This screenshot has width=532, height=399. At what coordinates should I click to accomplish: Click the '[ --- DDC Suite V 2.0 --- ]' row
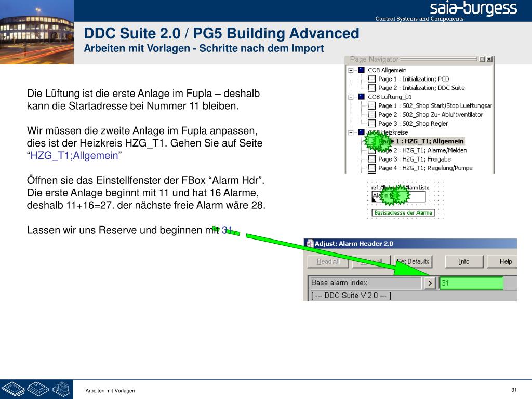click(x=351, y=296)
